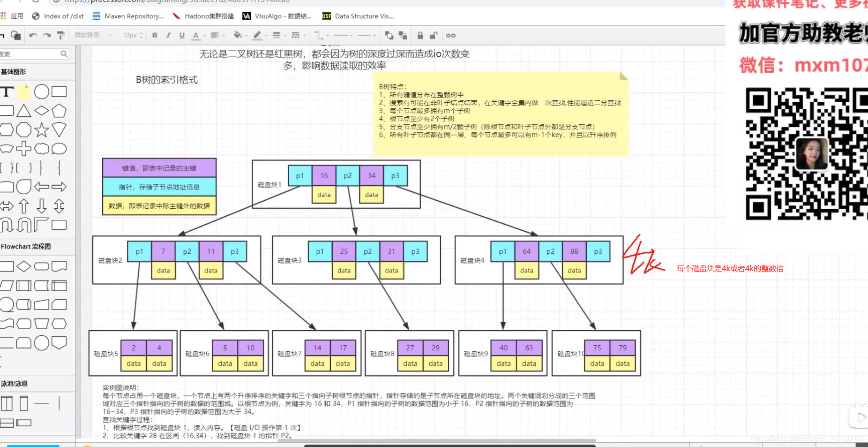Open the fill color bucket picker
This screenshot has width=868, height=447.
(x=240, y=36)
